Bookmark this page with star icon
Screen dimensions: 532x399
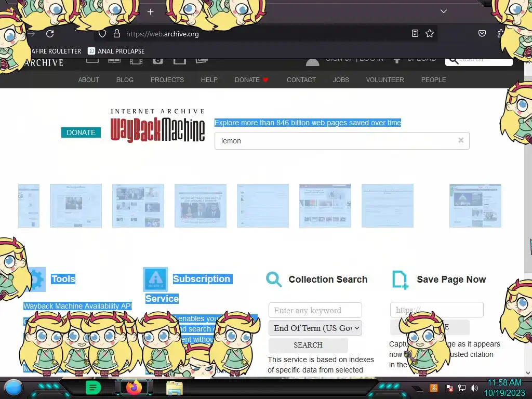(x=430, y=33)
